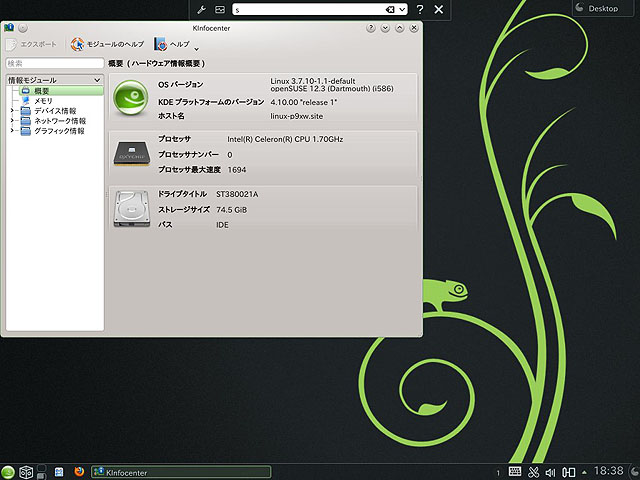The image size is (640, 480).
Task: Click the 18:38 clock in the panel
Action: click(608, 471)
